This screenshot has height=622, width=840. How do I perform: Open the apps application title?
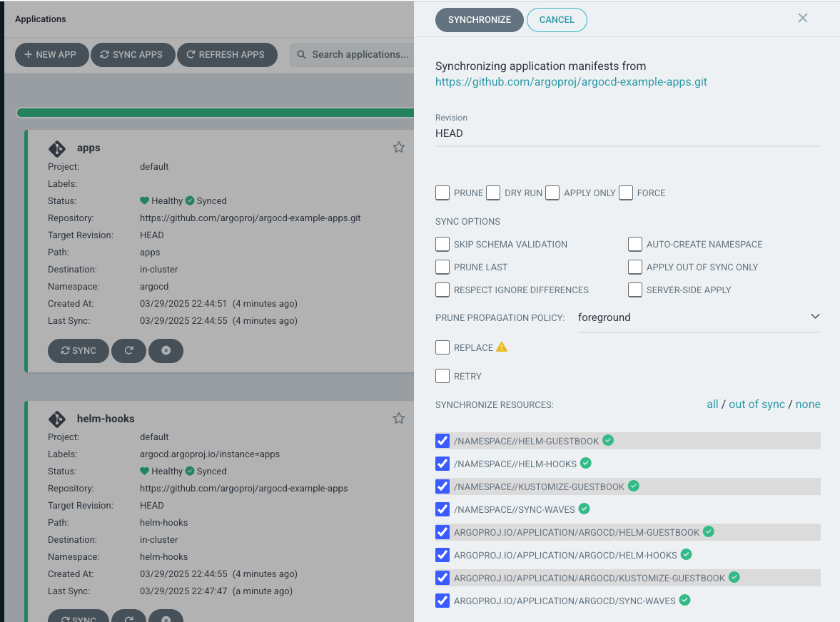88,148
